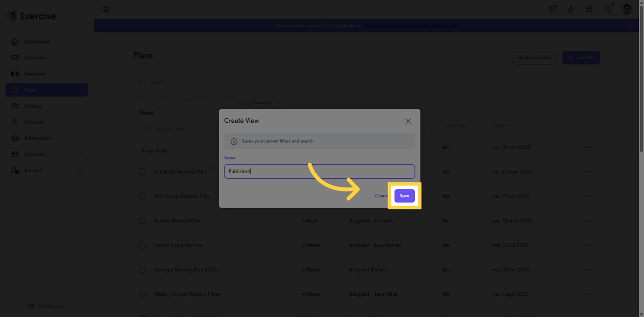Tick the checkbox for Strength Building Plan 2025
The image size is (644, 317).
point(143,269)
